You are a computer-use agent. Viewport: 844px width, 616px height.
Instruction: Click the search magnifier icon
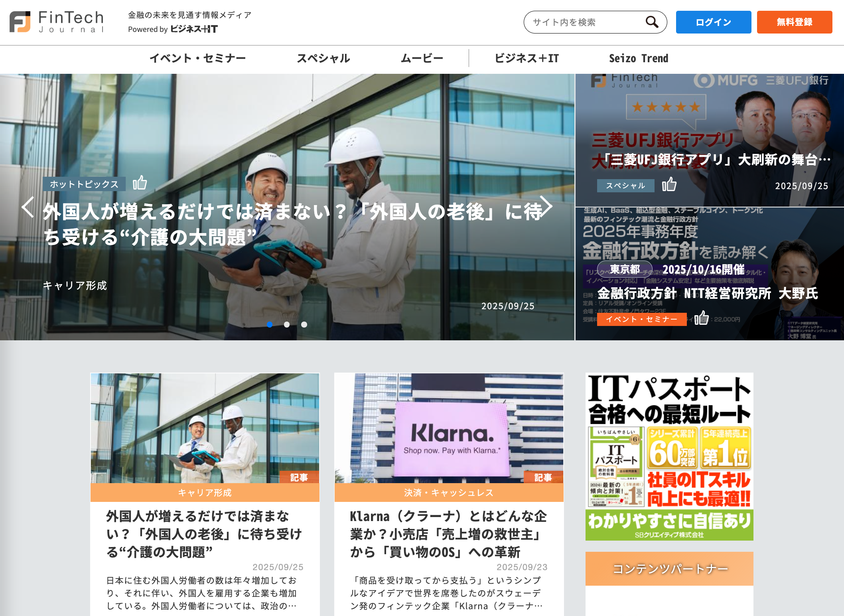tap(652, 22)
